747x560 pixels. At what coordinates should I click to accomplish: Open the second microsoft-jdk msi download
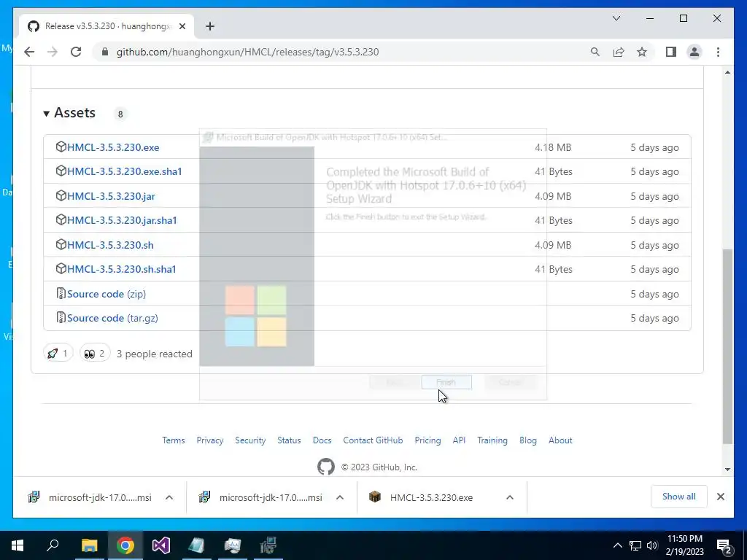pyautogui.click(x=261, y=497)
